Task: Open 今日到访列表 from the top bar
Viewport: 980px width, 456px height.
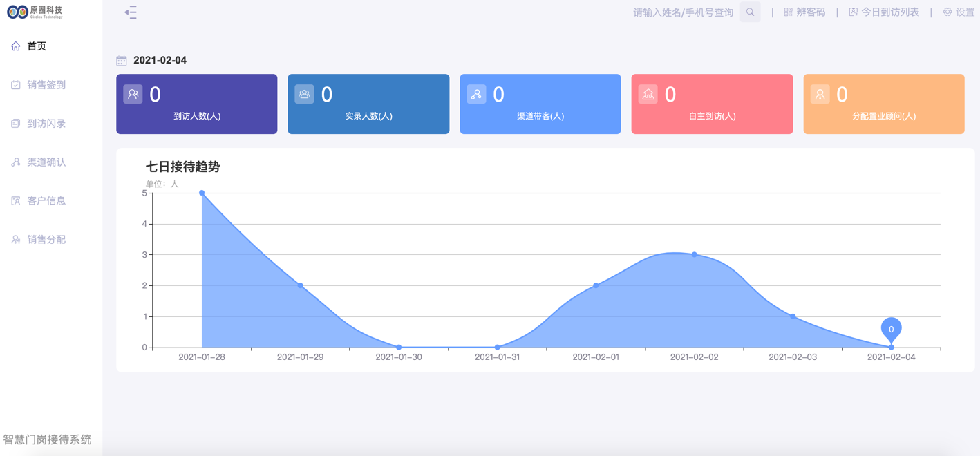Action: point(884,12)
